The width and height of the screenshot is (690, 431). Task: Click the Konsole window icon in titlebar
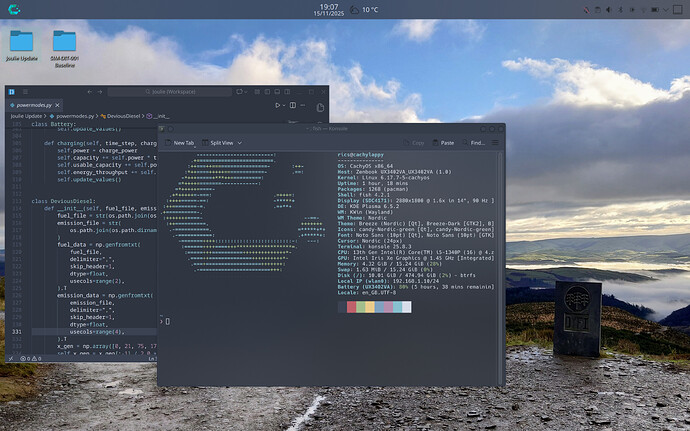click(162, 129)
